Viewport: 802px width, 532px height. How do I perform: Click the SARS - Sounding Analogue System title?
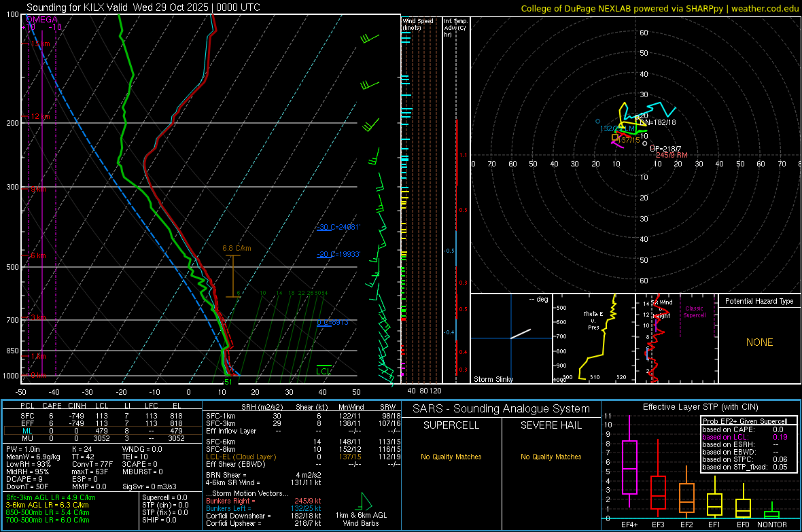pos(502,409)
